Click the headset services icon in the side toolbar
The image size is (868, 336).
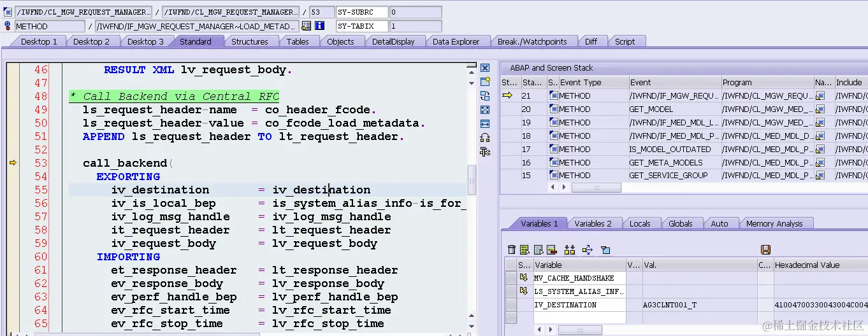pyautogui.click(x=485, y=138)
